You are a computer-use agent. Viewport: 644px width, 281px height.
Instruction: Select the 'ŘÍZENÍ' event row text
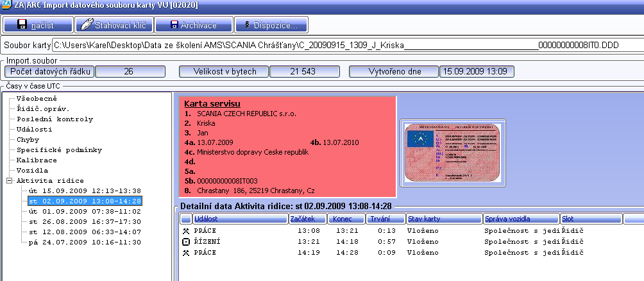[207, 242]
